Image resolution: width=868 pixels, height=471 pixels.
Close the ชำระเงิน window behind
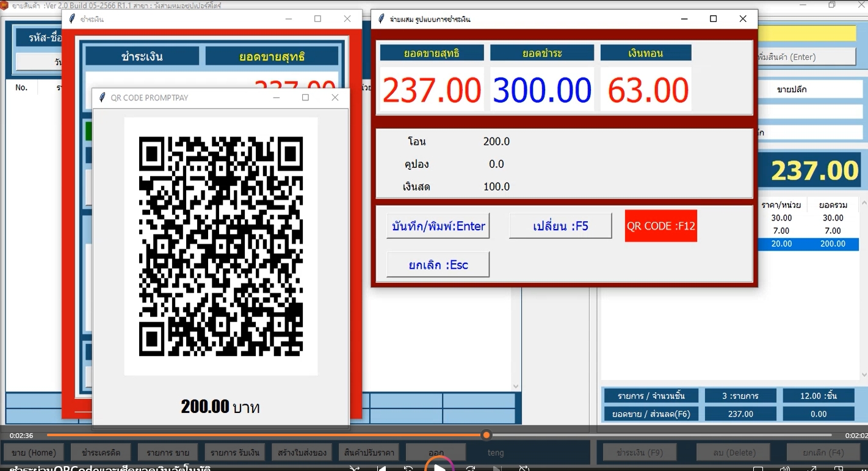point(347,19)
